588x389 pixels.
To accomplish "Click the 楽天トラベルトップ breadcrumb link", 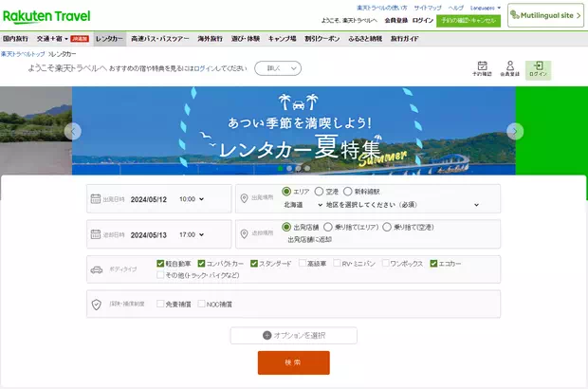I will [x=23, y=54].
